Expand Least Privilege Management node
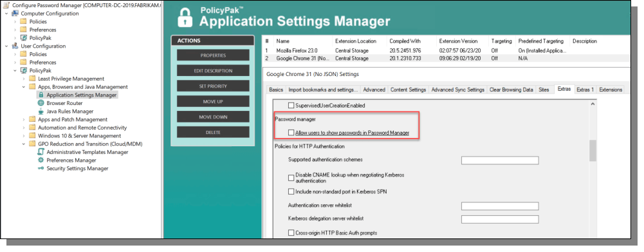 coord(24,79)
